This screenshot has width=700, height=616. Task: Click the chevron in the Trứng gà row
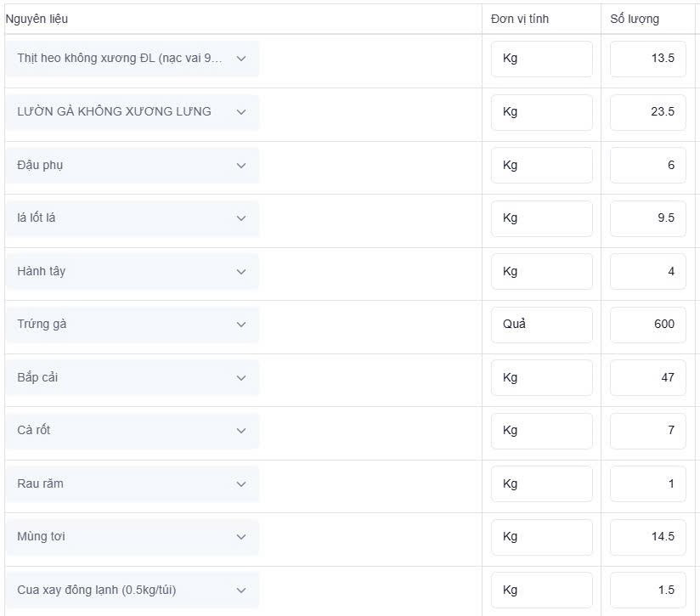(x=241, y=325)
